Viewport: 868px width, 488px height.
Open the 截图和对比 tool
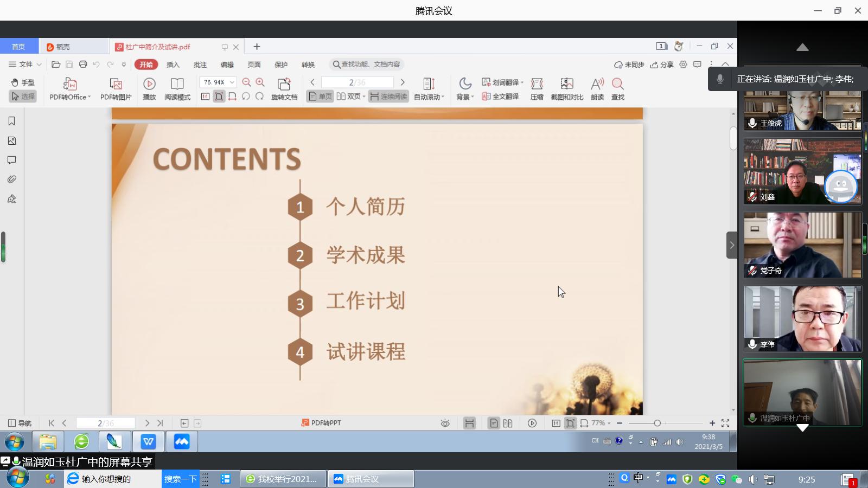coord(566,84)
